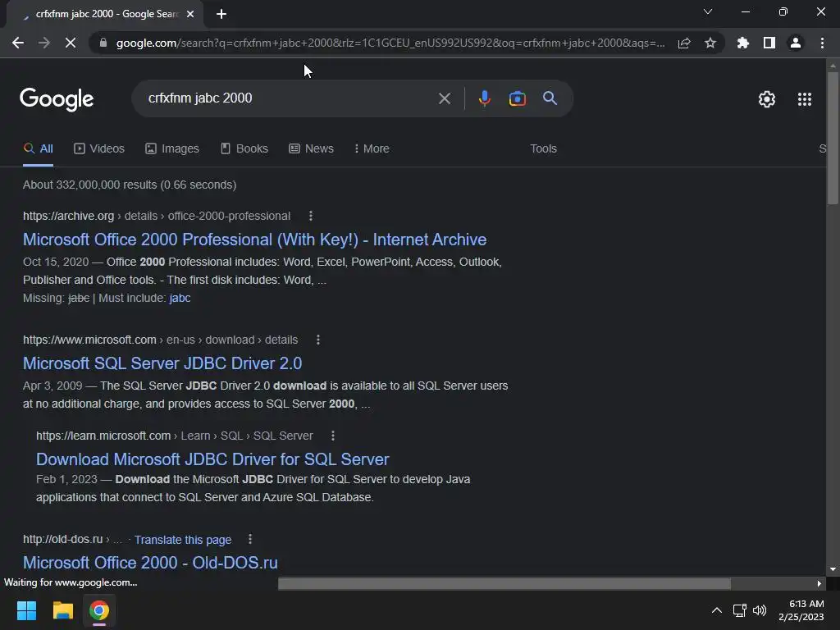
Task: Start voice search with microphone icon
Action: pos(485,98)
